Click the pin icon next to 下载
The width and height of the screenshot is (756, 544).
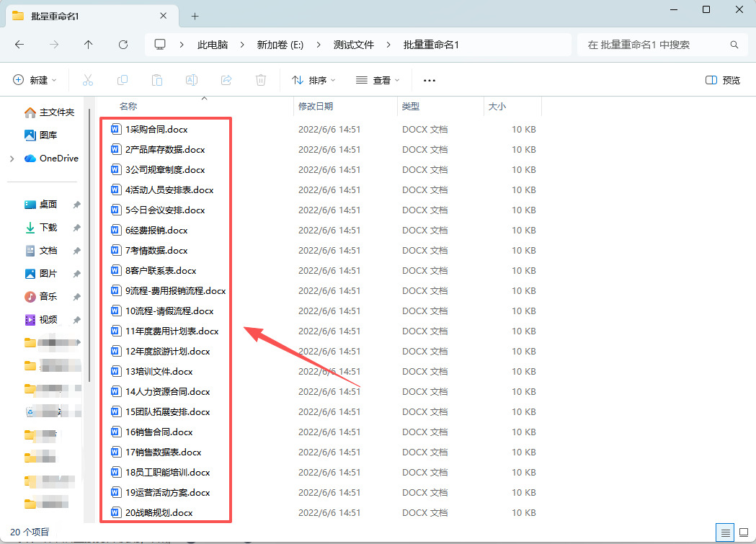point(76,228)
